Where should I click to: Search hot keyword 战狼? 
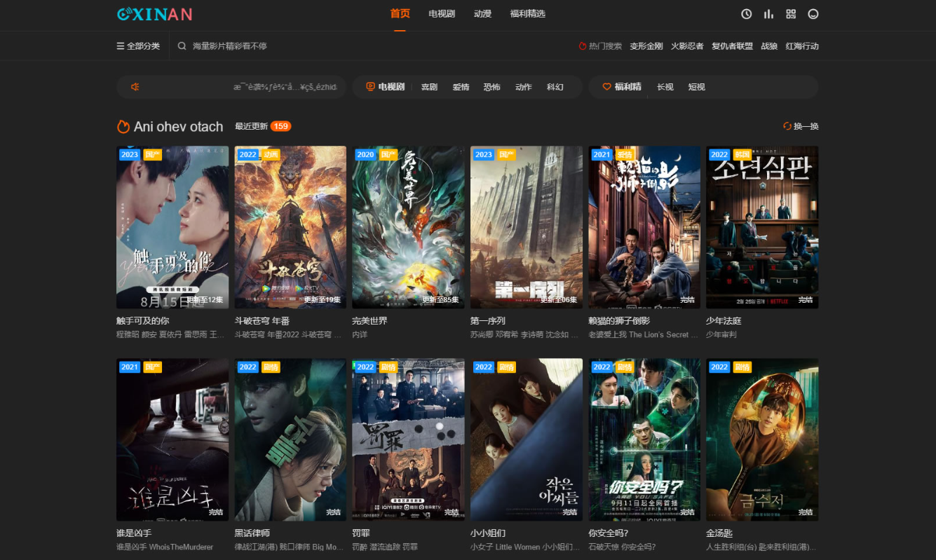[769, 46]
